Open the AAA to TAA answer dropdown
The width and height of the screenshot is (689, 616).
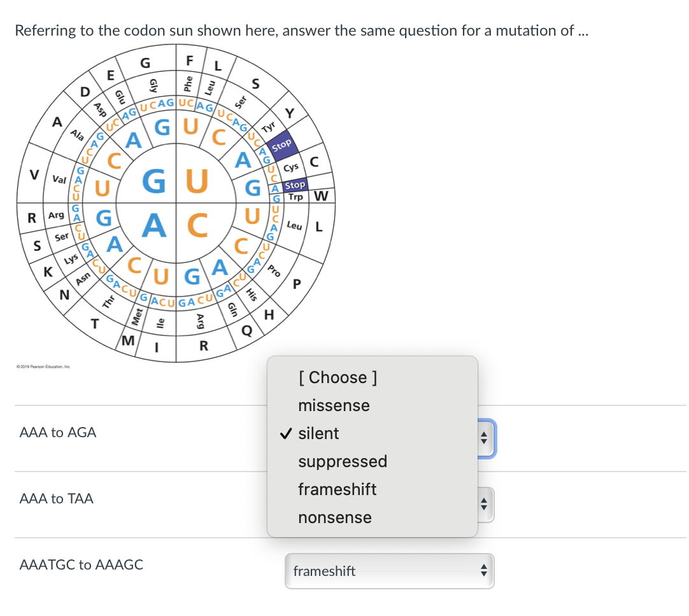coord(484,505)
